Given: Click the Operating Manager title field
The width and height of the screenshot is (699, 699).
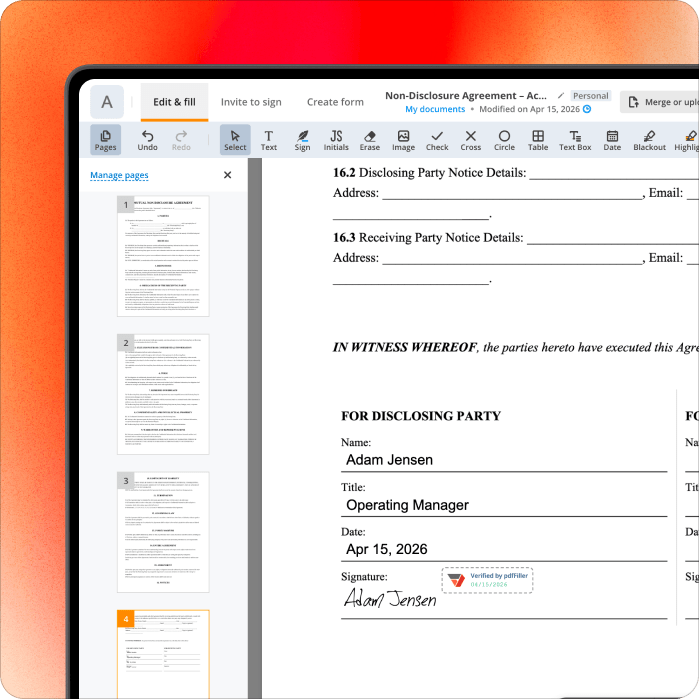Looking at the screenshot, I should coord(504,505).
